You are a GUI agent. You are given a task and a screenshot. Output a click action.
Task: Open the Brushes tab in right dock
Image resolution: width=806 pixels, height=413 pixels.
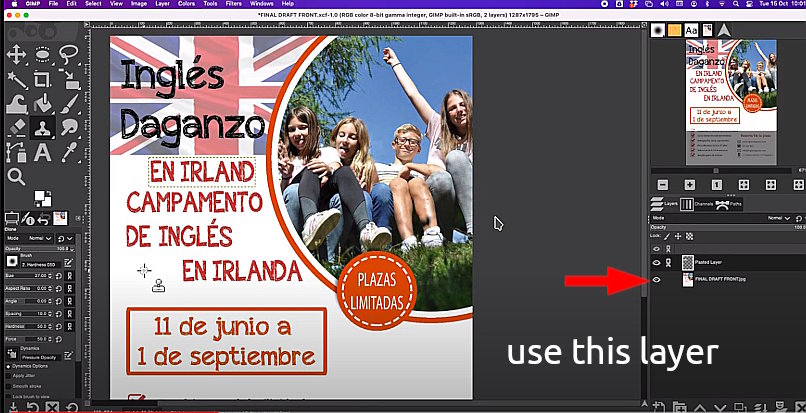pyautogui.click(x=657, y=30)
